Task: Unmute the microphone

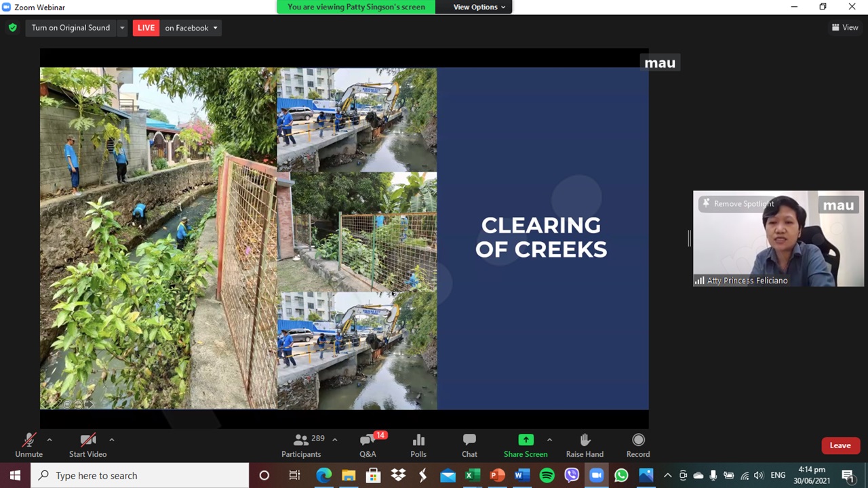Action: 28,445
